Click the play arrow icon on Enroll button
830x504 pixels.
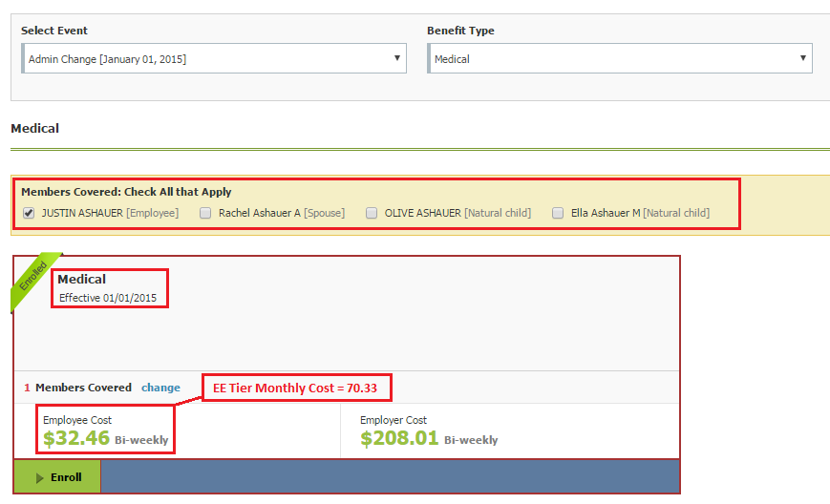(40, 477)
